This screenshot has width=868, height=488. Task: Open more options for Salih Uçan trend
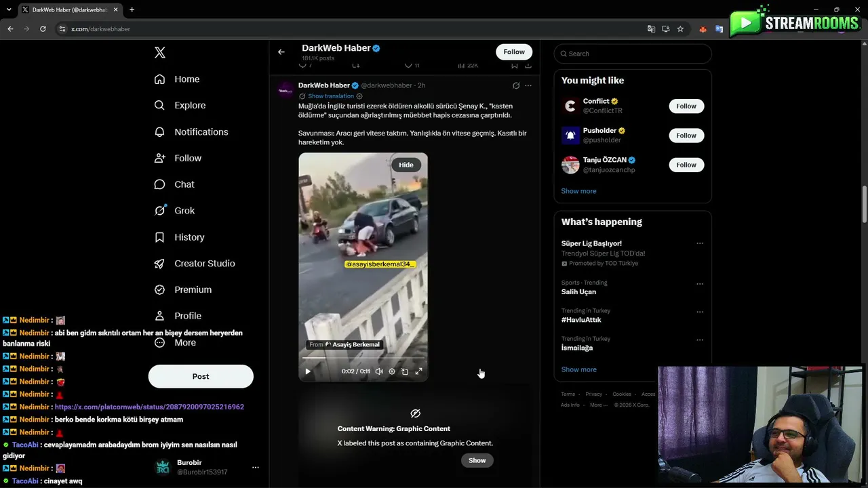[700, 284]
